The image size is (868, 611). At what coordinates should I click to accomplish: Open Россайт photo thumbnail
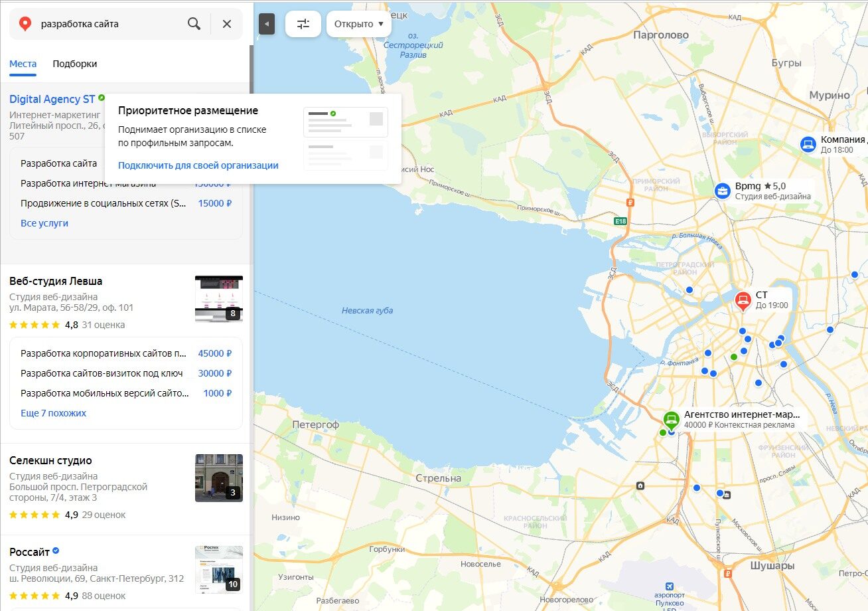(x=219, y=570)
